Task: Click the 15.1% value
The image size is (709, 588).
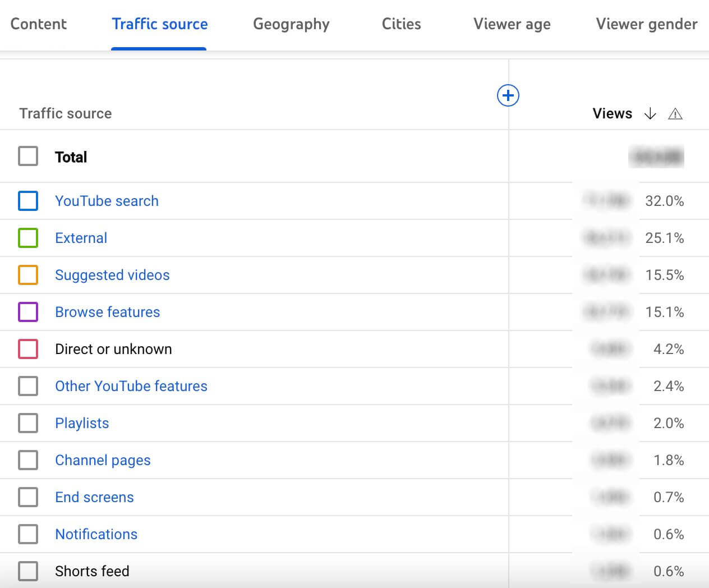Action: coord(664,312)
